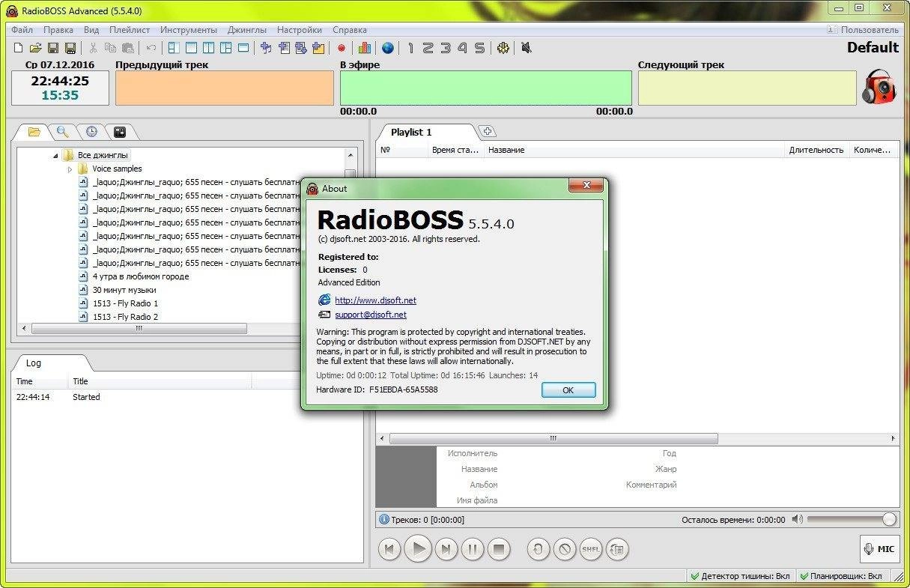Screen dimensions: 910x588
Task: Open the Вид menu
Action: coord(91,30)
